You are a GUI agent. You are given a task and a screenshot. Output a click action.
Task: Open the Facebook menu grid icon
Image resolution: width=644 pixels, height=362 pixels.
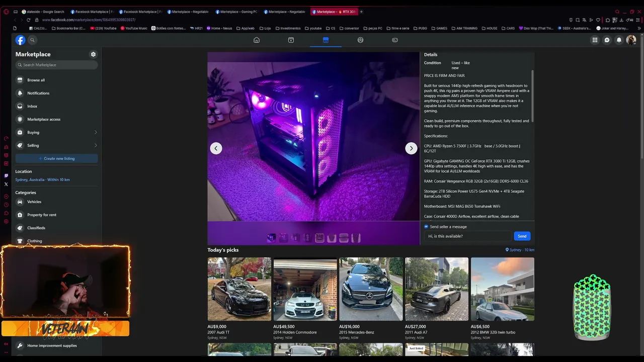(x=595, y=40)
